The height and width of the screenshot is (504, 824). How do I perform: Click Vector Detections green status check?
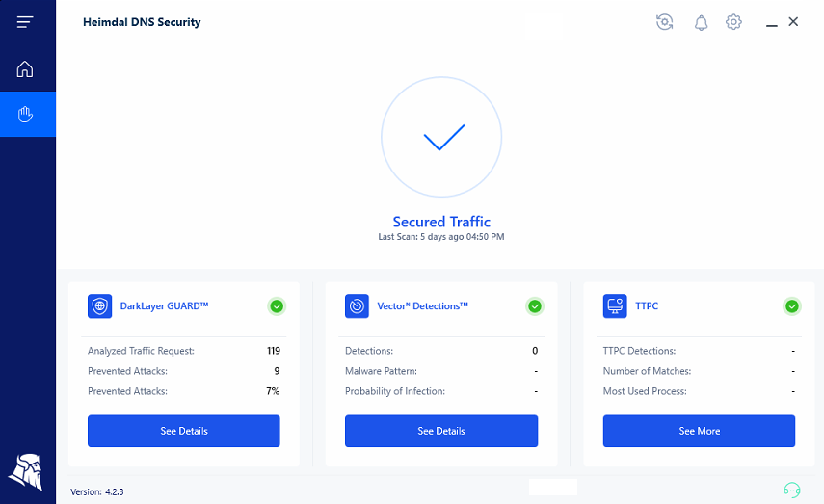pos(535,305)
